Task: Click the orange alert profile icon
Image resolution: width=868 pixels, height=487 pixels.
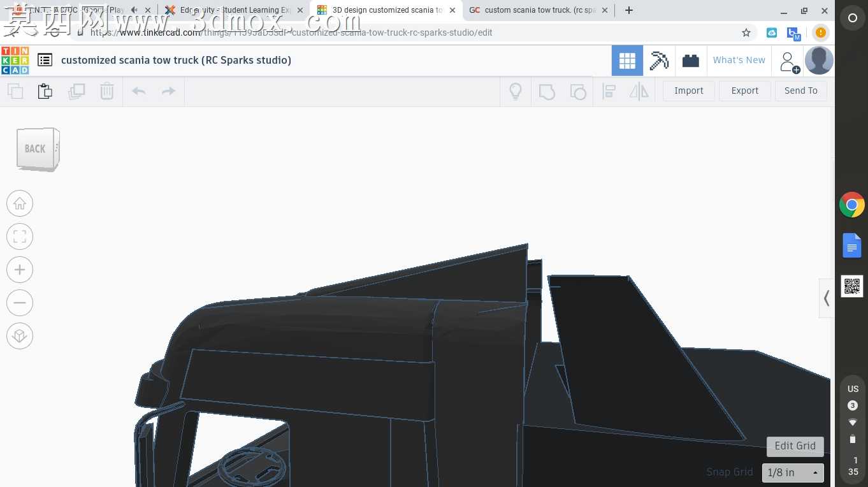Action: point(821,33)
